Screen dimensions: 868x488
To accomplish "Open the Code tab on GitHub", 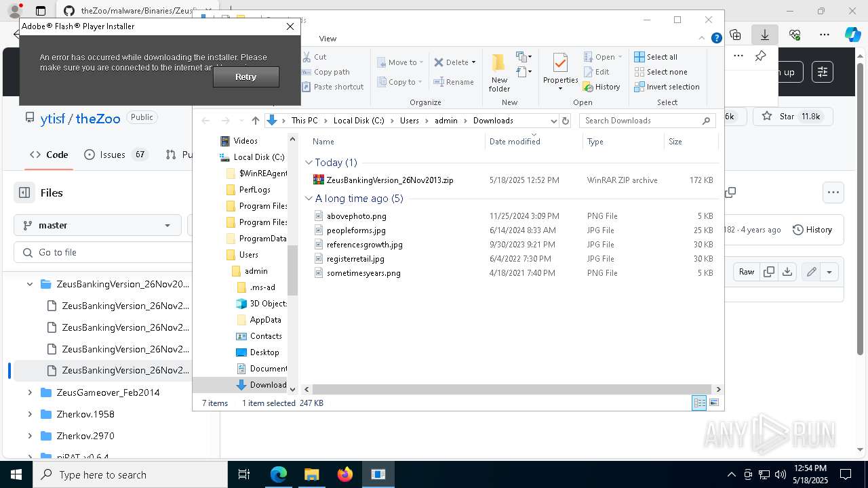I will 49,155.
